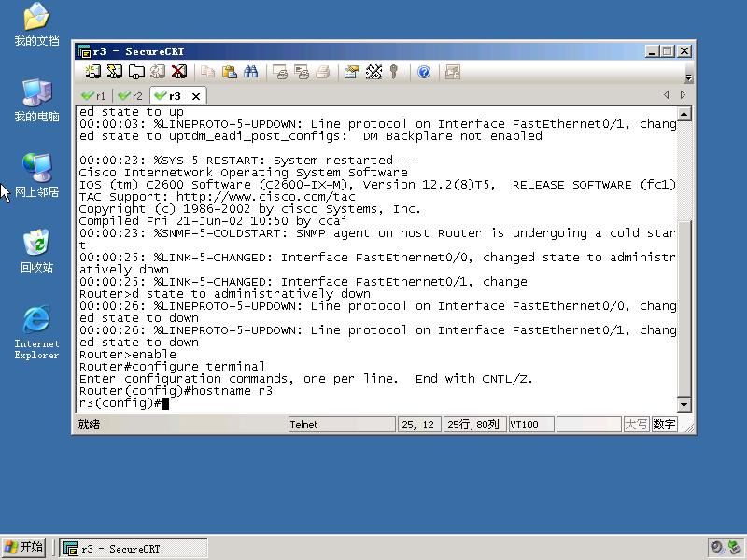Screen dimensions: 747x560
Task: Click the network tray icon
Action: point(734,548)
